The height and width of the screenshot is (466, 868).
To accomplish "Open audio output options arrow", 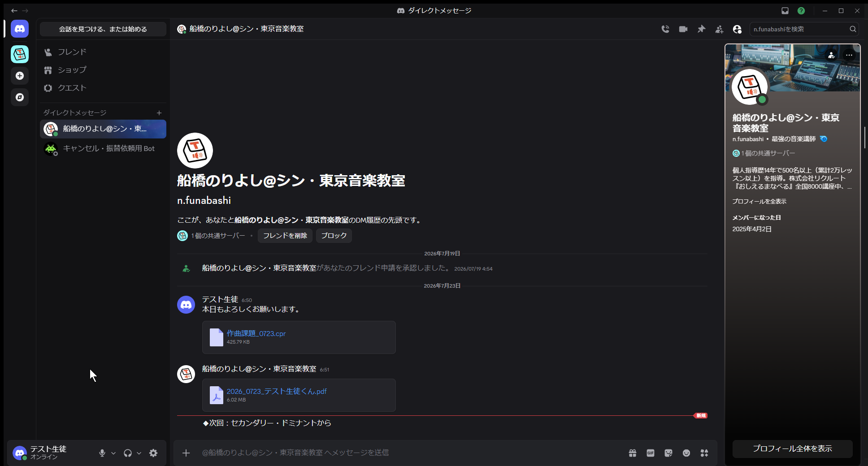I will pos(139,453).
